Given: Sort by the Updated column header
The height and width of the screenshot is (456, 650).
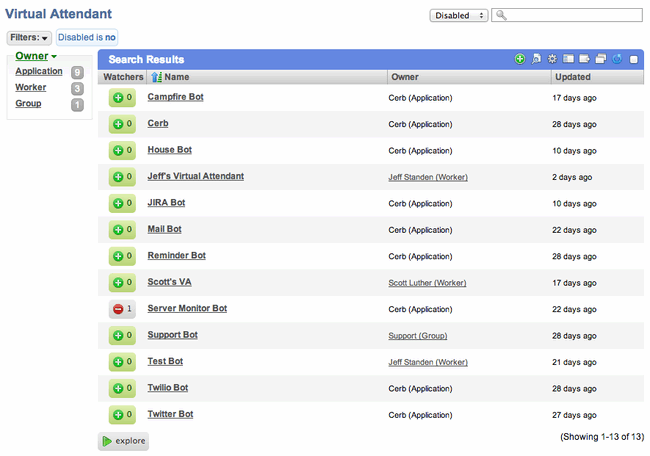Looking at the screenshot, I should tap(573, 77).
